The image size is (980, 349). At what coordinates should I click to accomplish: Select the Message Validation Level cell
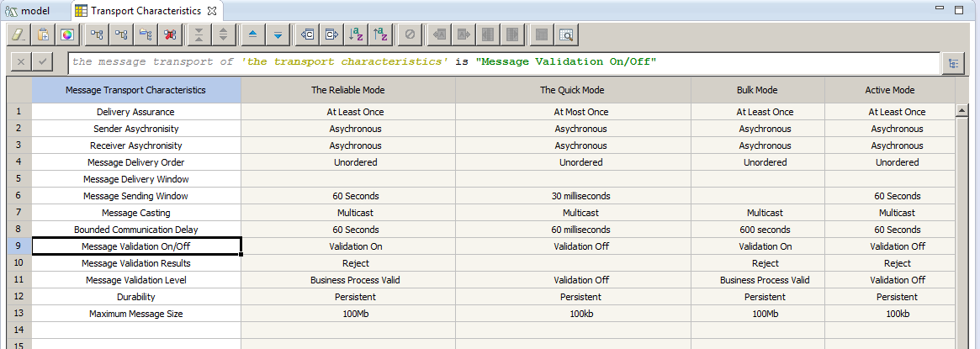135,280
